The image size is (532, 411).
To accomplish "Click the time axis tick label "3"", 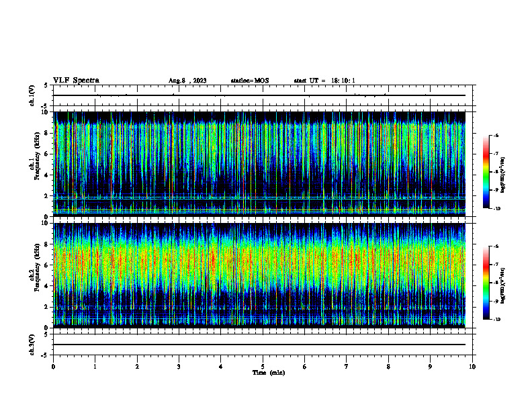I will click(179, 367).
